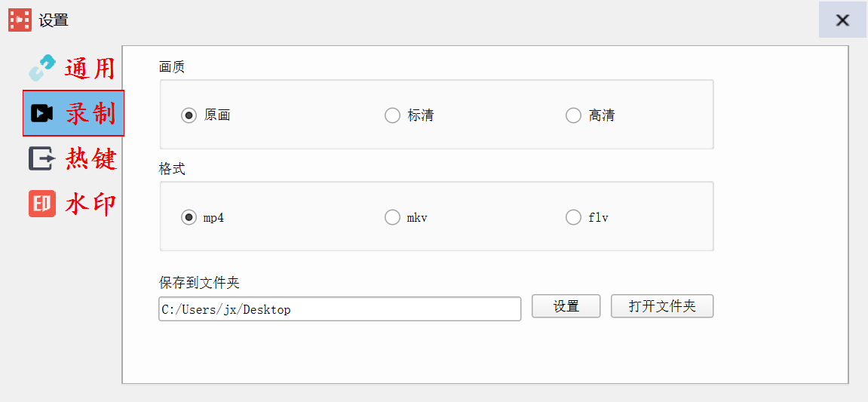Image resolution: width=868 pixels, height=402 pixels.
Task: Pick the flv format option
Action: point(573,217)
